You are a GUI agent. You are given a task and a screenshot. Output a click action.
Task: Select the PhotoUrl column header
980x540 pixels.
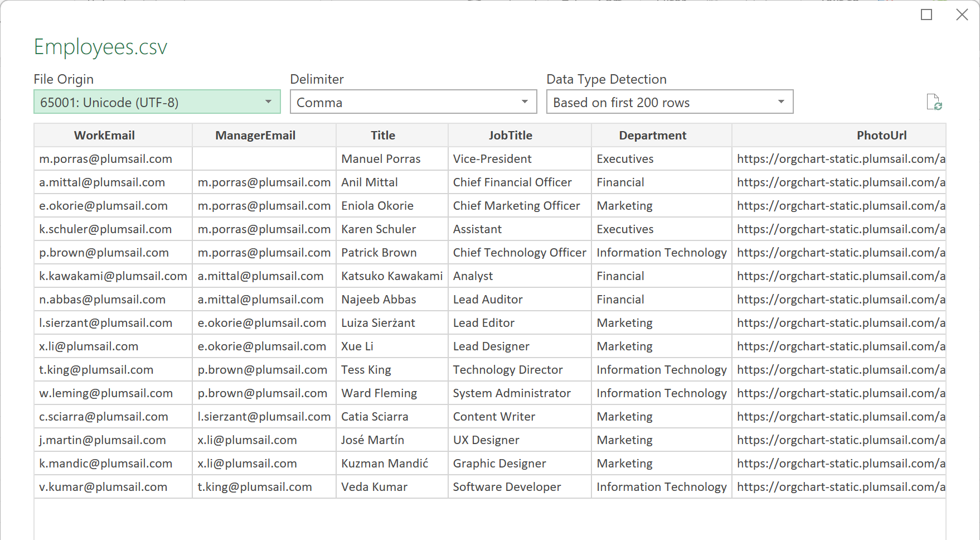coord(839,135)
